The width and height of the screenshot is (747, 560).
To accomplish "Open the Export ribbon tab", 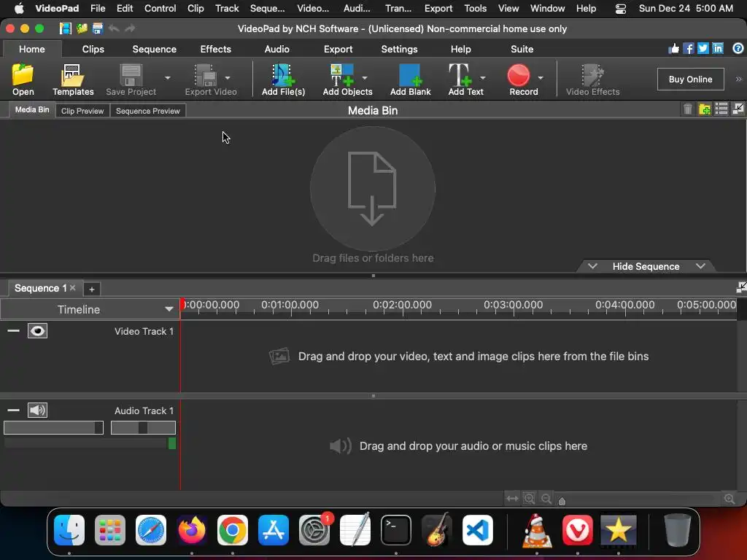I will (338, 49).
